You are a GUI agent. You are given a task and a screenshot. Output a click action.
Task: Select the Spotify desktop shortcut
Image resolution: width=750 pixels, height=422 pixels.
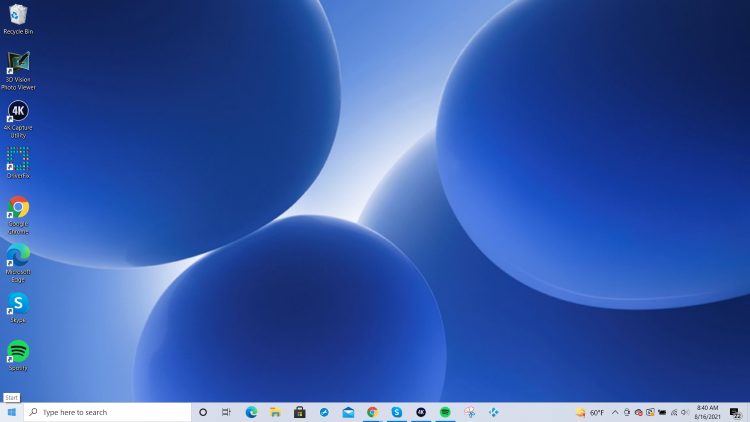tap(18, 355)
